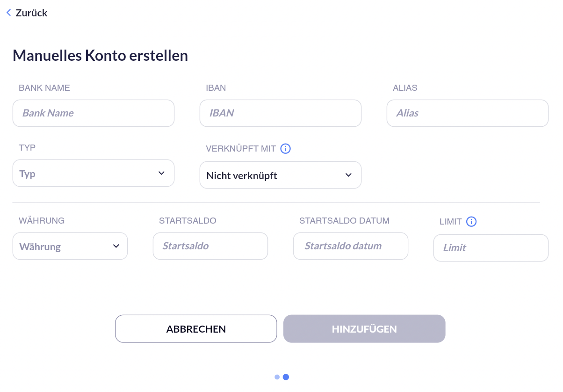
Task: Click the info icon beside Verknüpft mit
Action: 285,149
